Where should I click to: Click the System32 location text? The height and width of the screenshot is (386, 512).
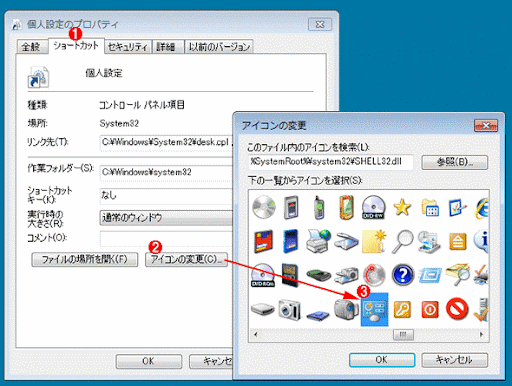(x=119, y=124)
